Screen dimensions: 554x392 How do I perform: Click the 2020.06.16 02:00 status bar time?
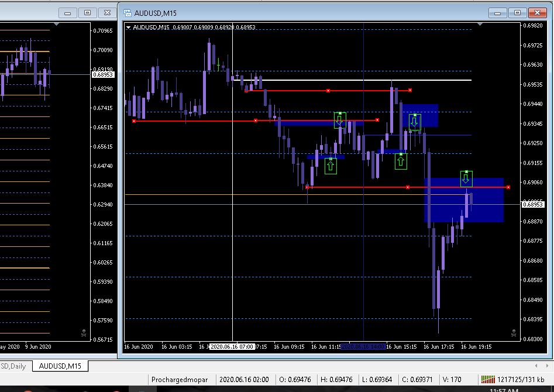244,380
